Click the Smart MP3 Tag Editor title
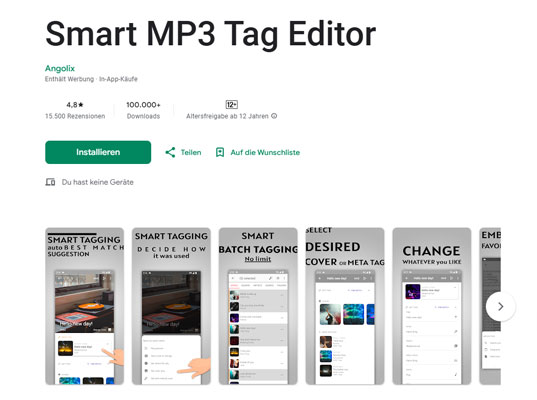Viewport: 537px width, 400px height. point(211,34)
